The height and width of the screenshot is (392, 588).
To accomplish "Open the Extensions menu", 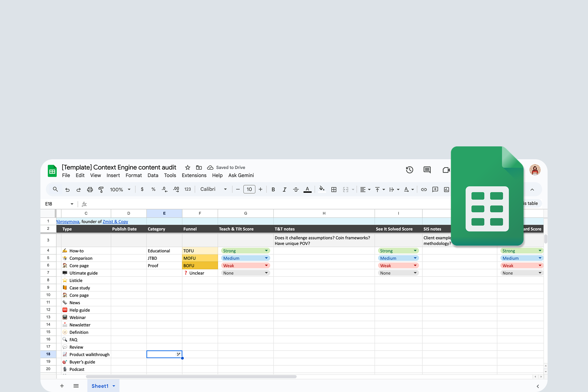I will (194, 175).
